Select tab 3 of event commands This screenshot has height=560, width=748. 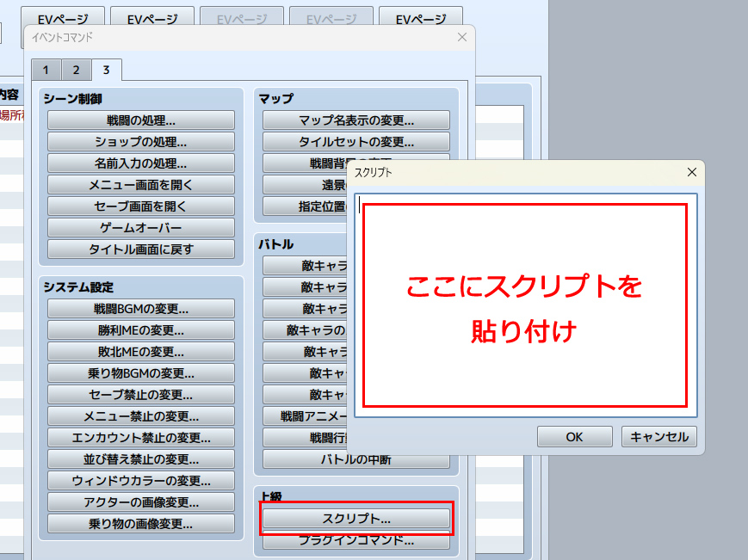(x=106, y=70)
